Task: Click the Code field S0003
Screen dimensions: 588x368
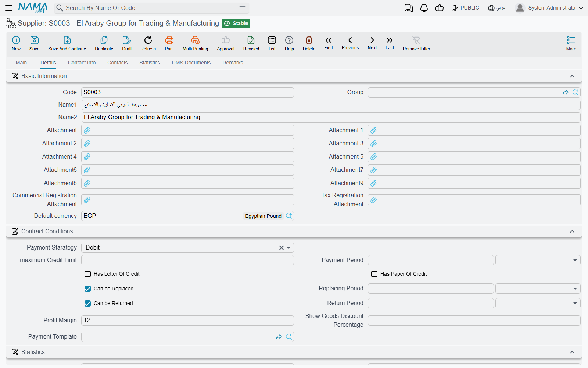Action: coord(187,92)
